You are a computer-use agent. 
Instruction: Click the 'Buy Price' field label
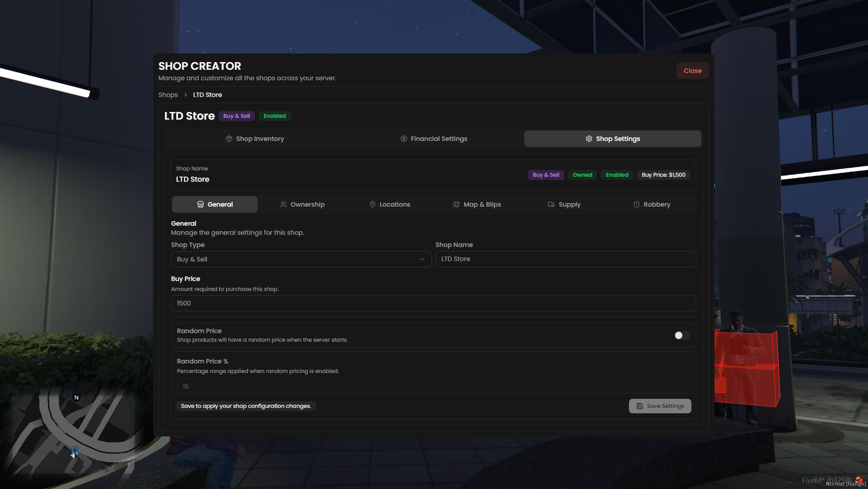186,279
